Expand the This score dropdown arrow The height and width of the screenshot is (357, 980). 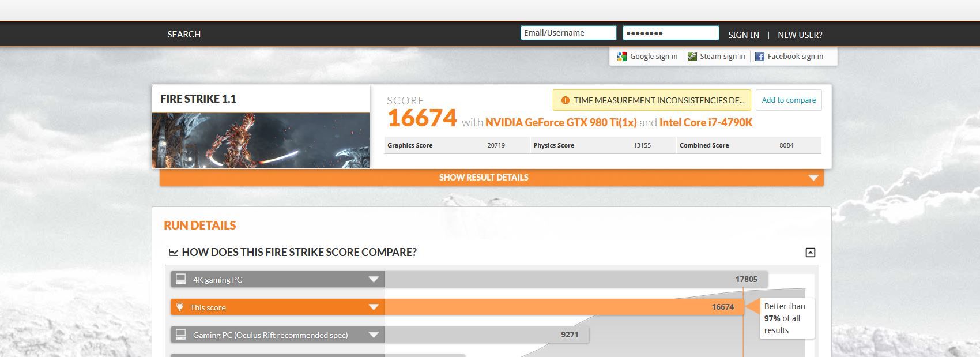pyautogui.click(x=374, y=307)
